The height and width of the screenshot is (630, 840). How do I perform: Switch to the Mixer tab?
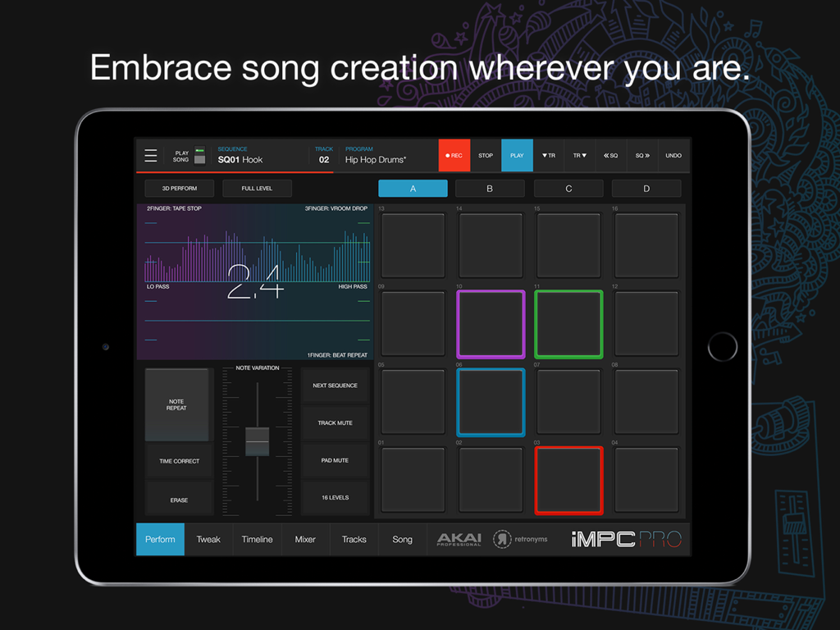click(305, 539)
